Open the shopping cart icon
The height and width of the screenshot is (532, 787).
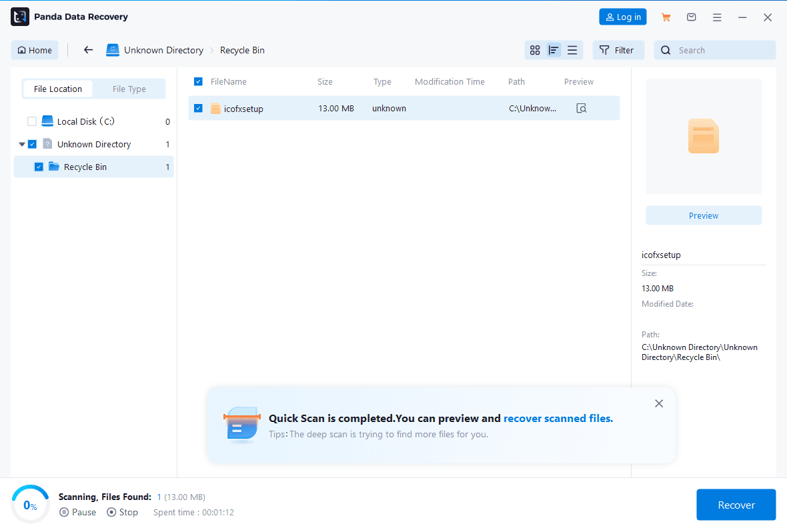(x=666, y=17)
